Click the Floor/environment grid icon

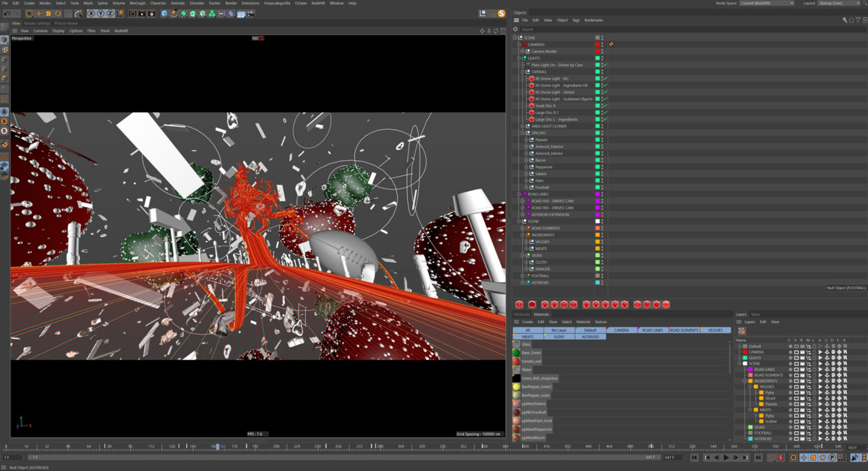pos(241,14)
